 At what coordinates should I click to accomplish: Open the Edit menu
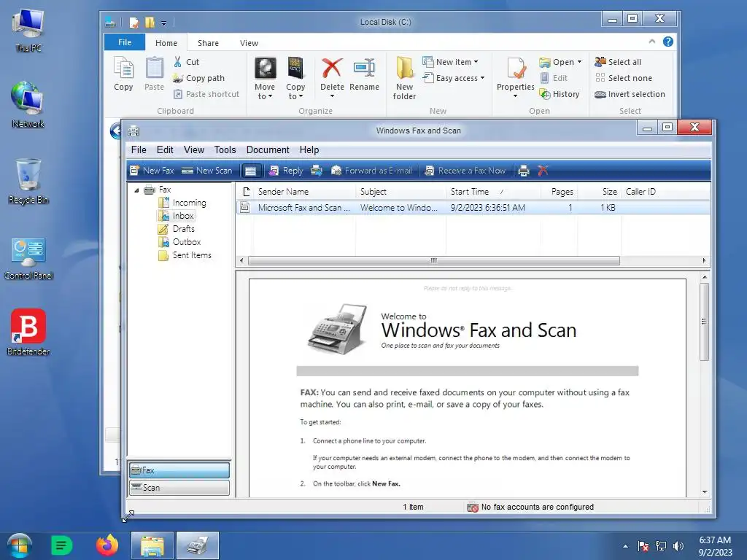coord(165,149)
